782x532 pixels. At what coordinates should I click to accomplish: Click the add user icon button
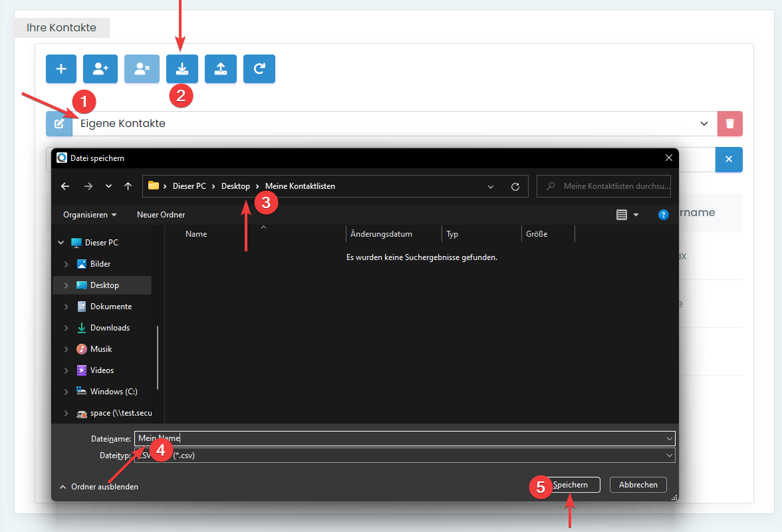click(100, 69)
